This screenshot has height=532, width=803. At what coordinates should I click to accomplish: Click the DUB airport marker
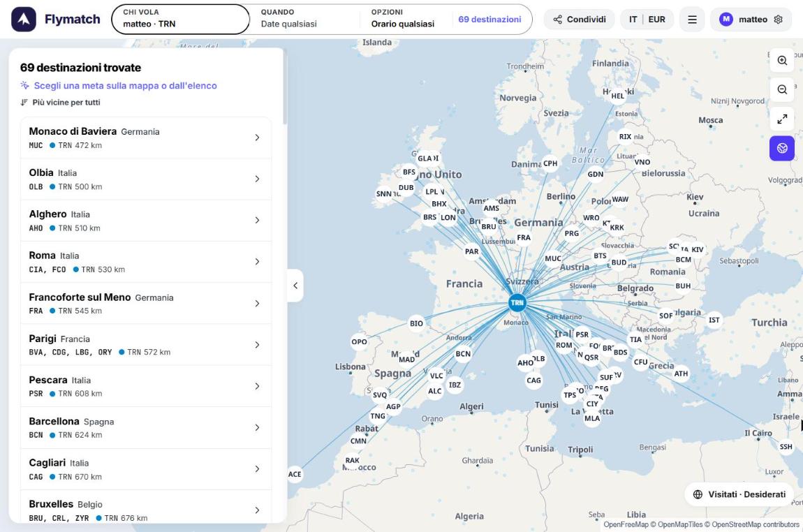coord(406,187)
